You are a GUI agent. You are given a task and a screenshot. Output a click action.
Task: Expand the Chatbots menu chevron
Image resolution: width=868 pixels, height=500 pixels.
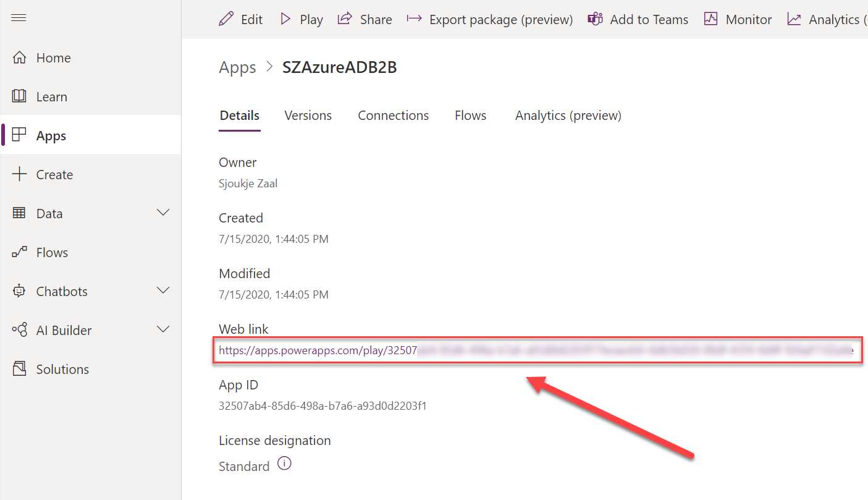163,290
